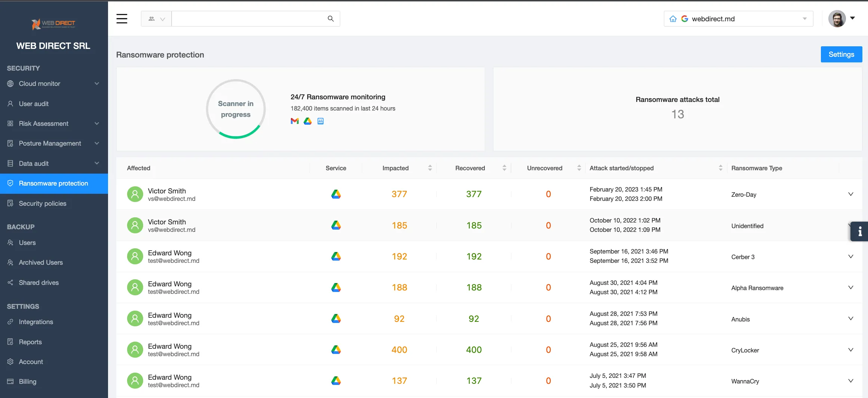Collapse the Risk Assessment sidebar chevron

97,124
